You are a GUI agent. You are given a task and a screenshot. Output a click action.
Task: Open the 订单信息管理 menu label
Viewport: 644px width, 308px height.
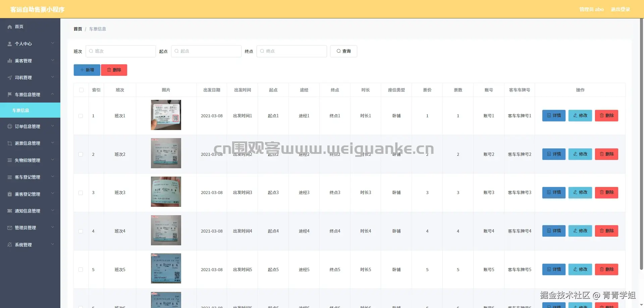(28, 126)
